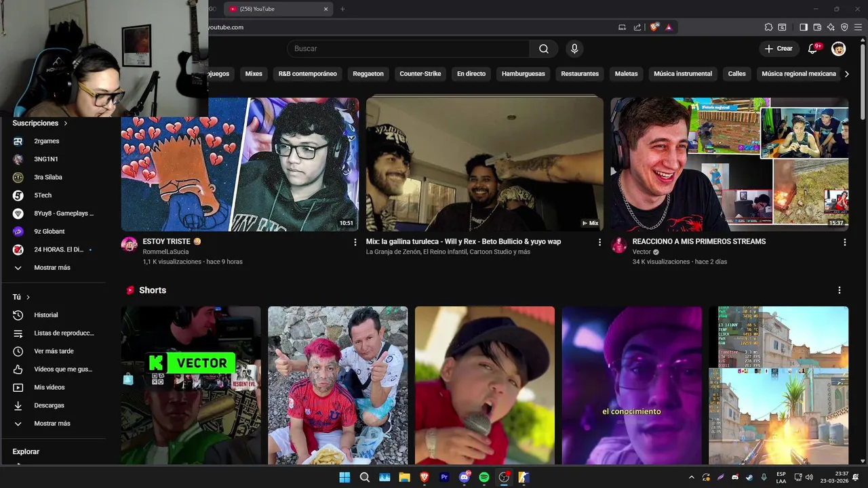This screenshot has height=488, width=868.
Task: Open Premiere Pro from the taskbar
Action: click(x=445, y=477)
